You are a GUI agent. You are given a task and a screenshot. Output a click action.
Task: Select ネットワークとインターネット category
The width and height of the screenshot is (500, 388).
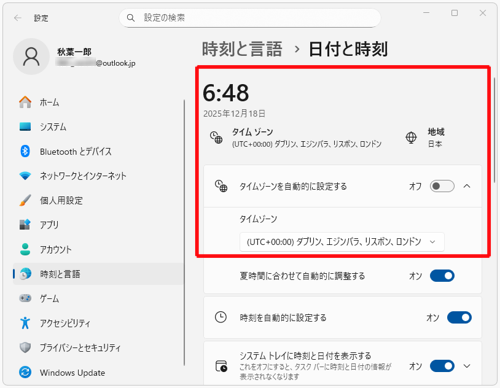click(98, 176)
